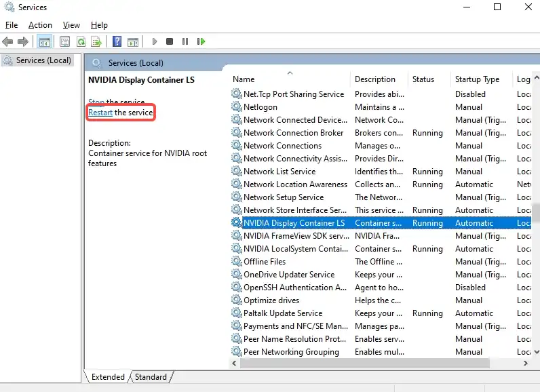The image size is (540, 392).
Task: Open the Help toolbar icon
Action: coord(117,41)
